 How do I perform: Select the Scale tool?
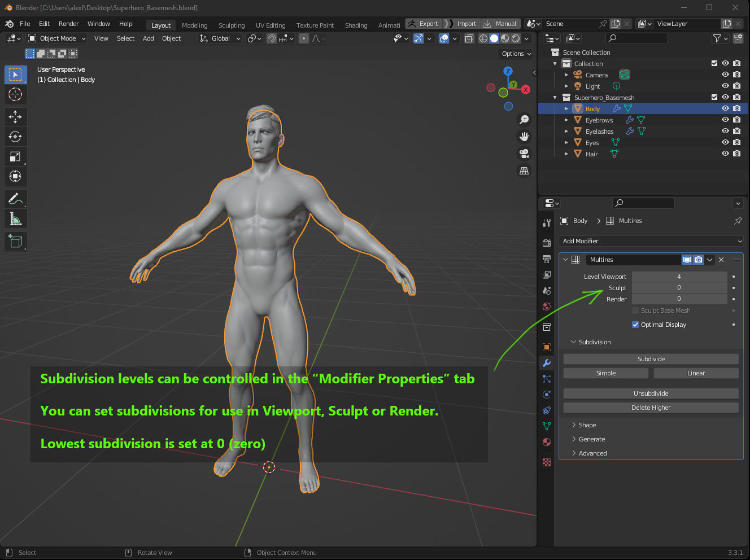(15, 156)
